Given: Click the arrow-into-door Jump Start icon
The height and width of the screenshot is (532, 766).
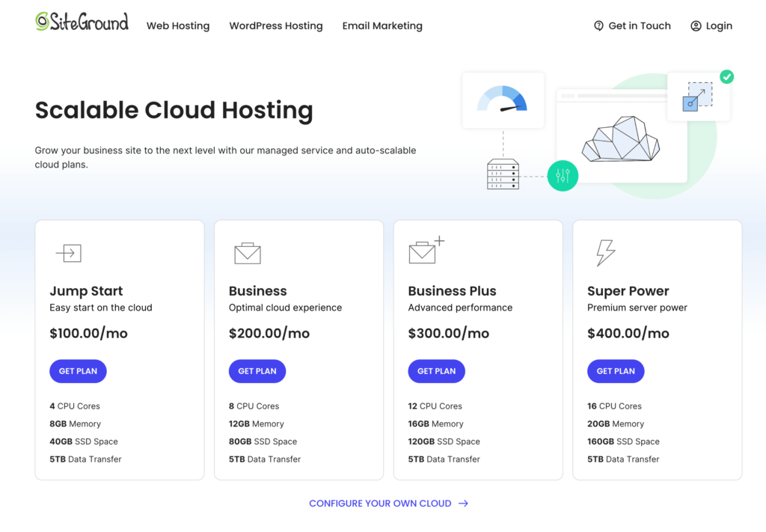Looking at the screenshot, I should pyautogui.click(x=69, y=253).
